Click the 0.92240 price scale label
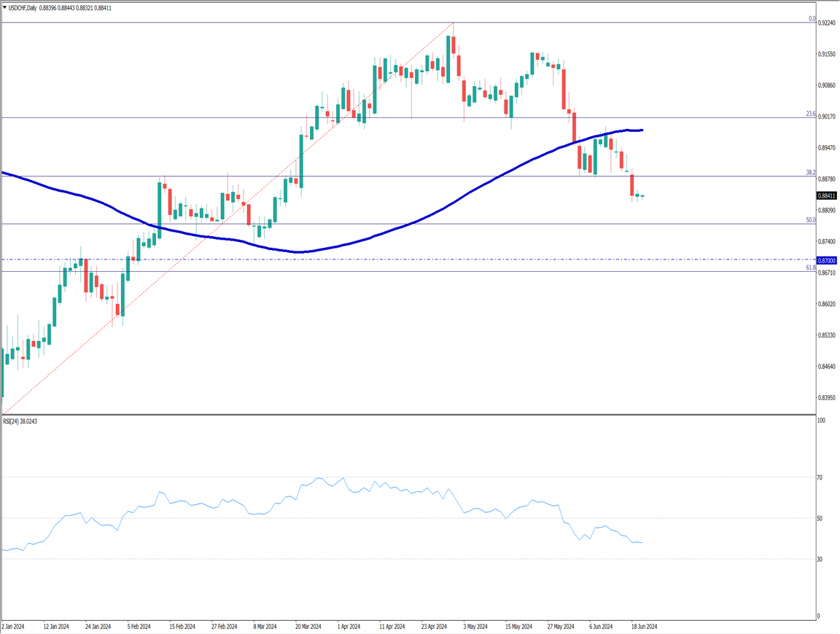Screen dimensions: 840x634 pos(827,23)
